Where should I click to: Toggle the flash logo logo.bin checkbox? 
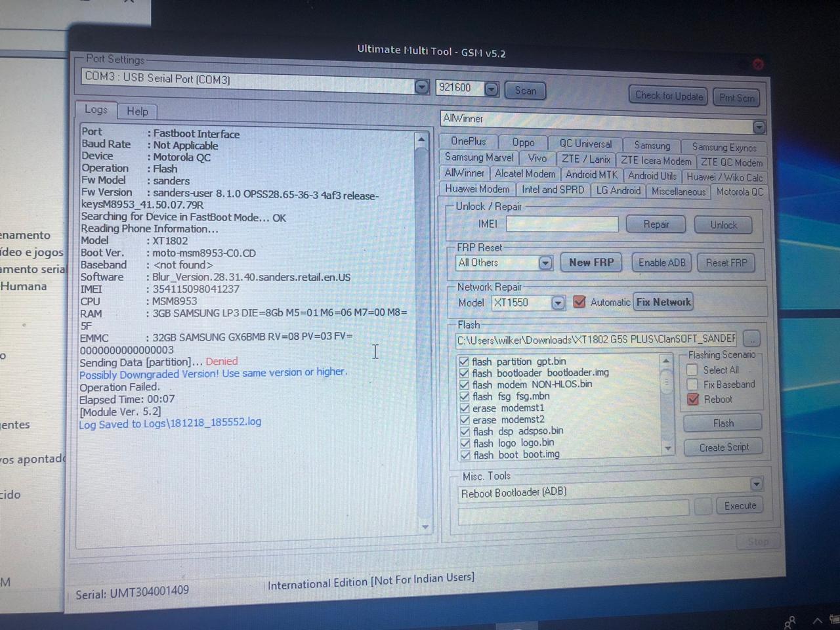[465, 444]
